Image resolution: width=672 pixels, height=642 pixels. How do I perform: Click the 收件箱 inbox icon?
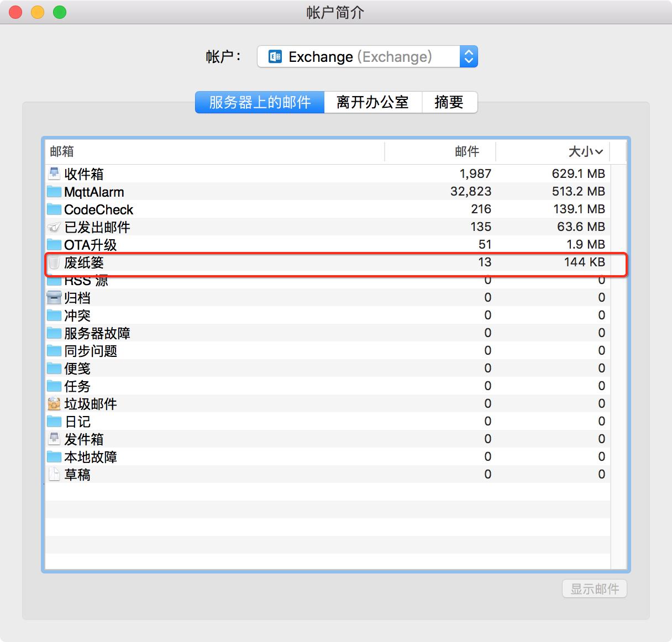(54, 172)
